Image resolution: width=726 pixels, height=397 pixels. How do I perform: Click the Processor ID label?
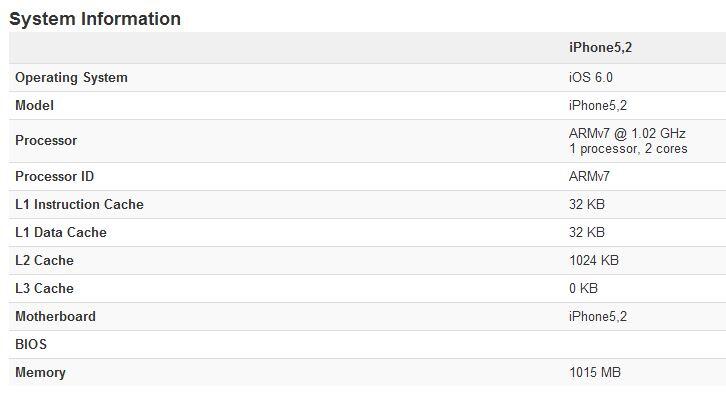tap(55, 176)
